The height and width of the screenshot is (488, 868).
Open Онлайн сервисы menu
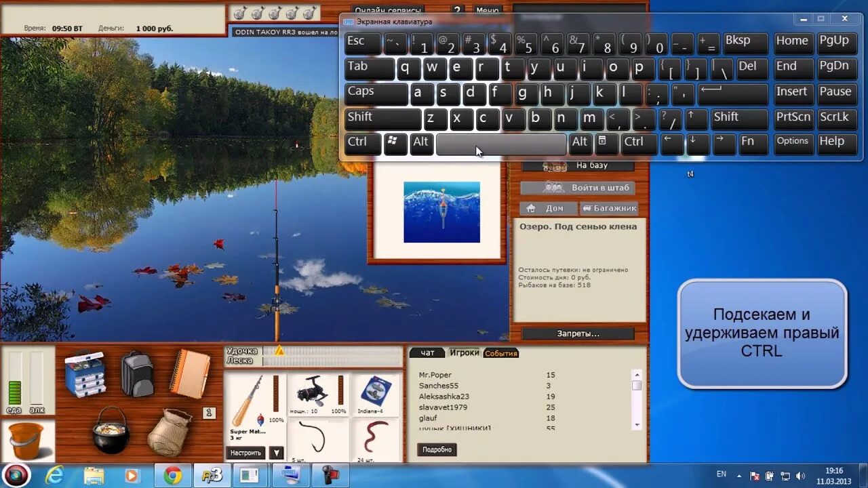(389, 10)
